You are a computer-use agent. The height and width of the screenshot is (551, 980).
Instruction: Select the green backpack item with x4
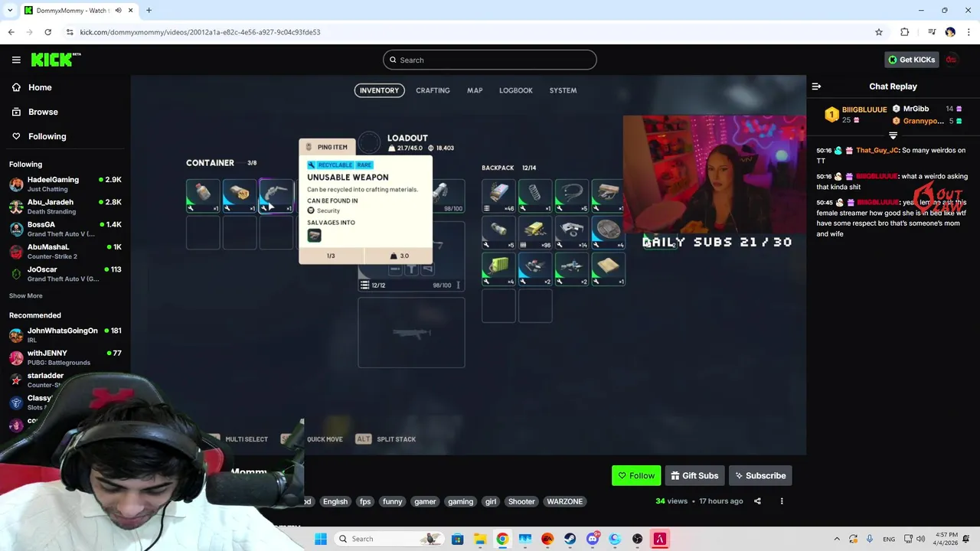tap(498, 269)
